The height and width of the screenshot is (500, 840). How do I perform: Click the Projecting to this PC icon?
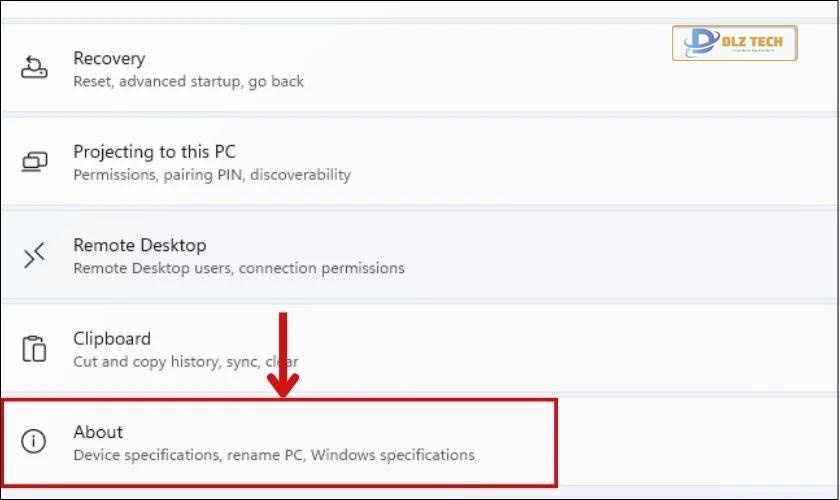point(34,162)
